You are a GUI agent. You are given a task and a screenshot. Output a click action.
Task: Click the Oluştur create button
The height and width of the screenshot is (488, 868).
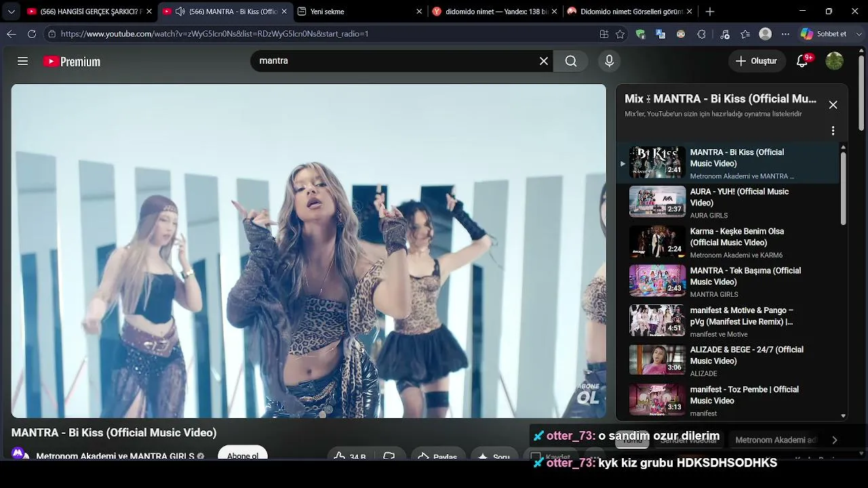[x=757, y=61]
